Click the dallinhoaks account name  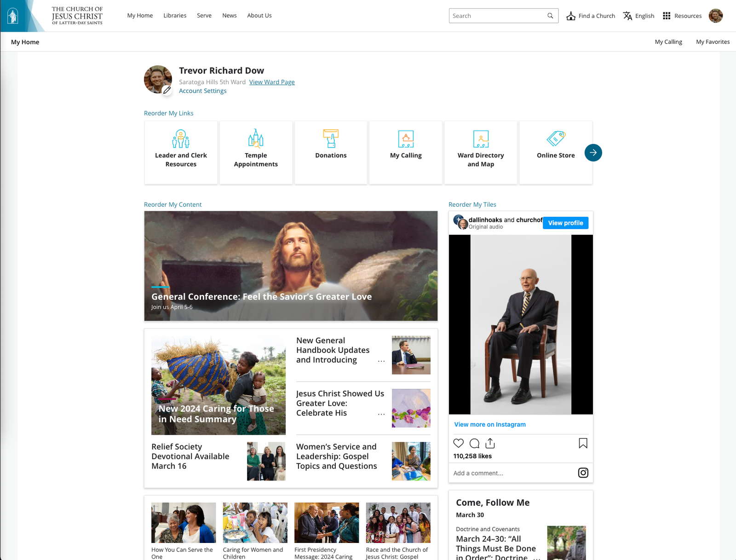(x=485, y=220)
